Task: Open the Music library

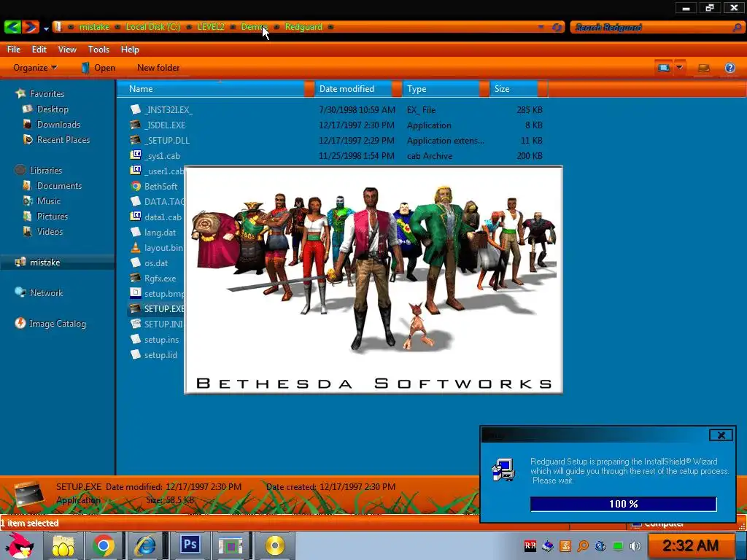Action: (x=49, y=201)
